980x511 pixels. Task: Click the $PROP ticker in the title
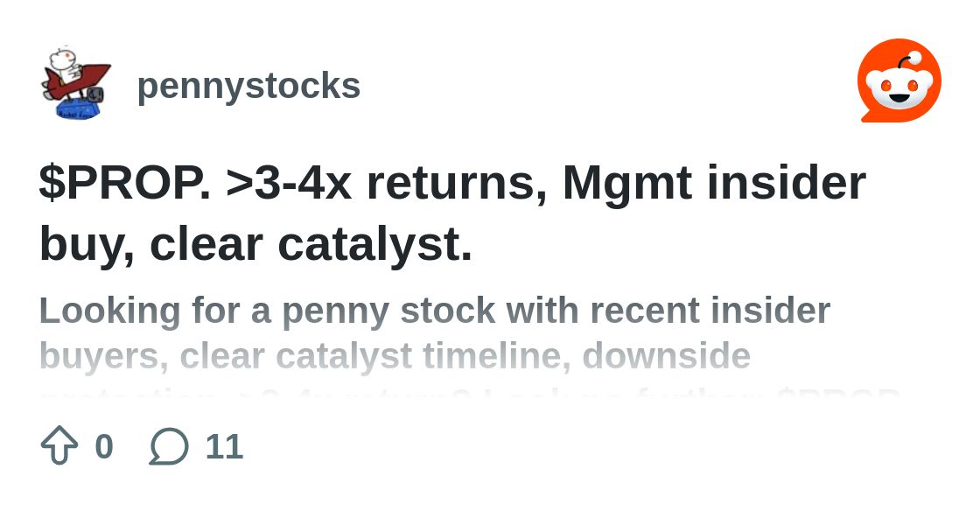point(124,184)
